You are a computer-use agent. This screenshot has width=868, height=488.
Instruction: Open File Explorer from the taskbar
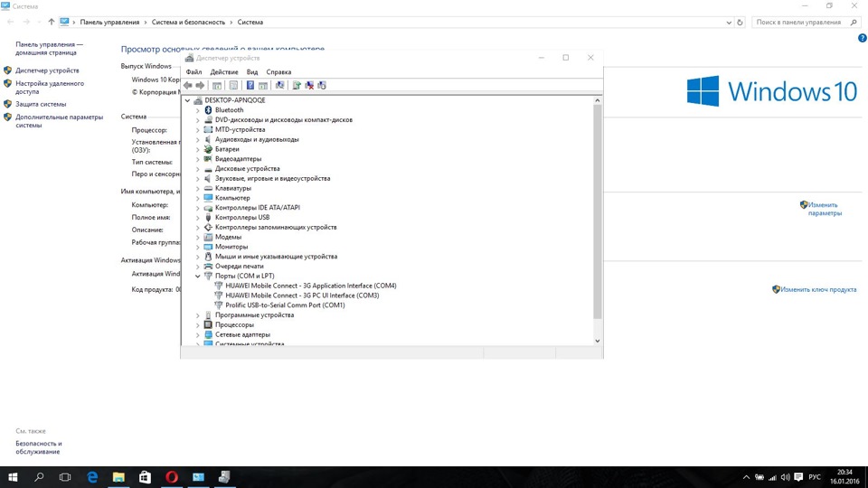tap(118, 476)
